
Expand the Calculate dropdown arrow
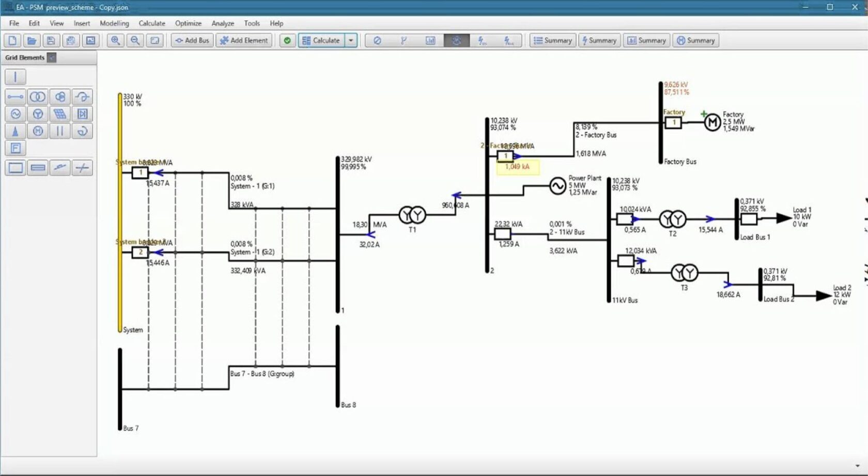point(351,40)
